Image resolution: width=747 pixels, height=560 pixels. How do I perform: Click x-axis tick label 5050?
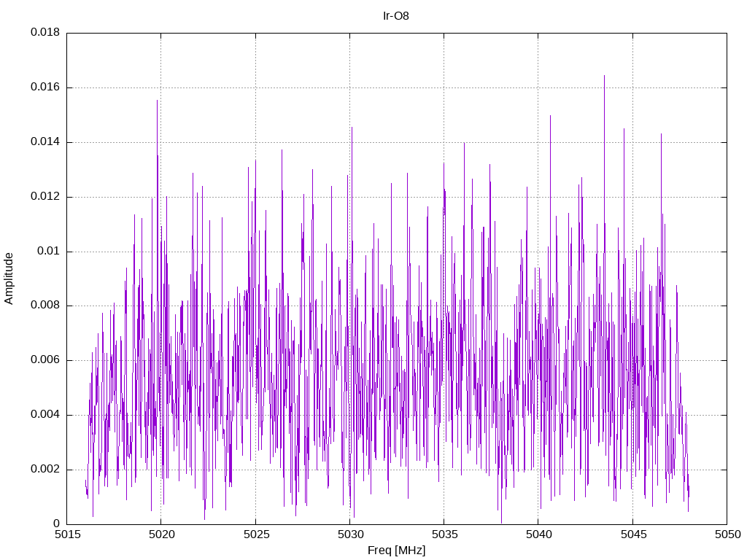(x=727, y=534)
